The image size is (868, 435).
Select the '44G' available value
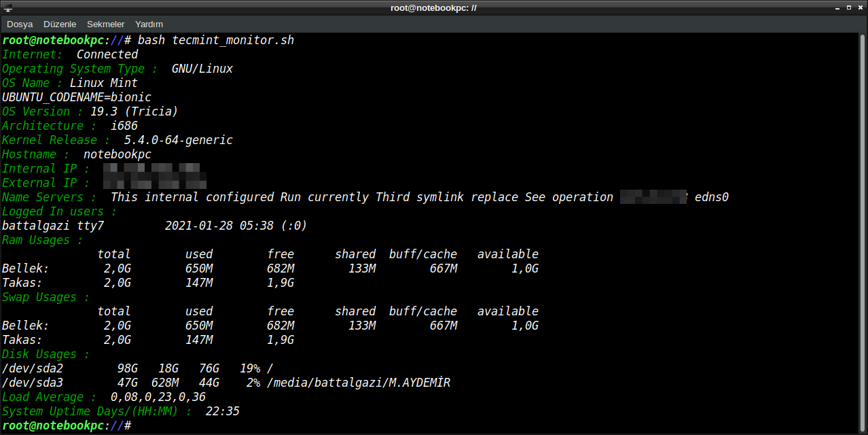pos(209,383)
